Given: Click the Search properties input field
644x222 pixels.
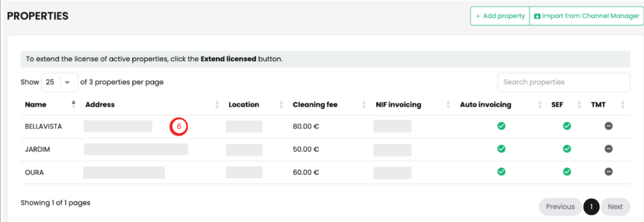Looking at the screenshot, I should (x=563, y=82).
